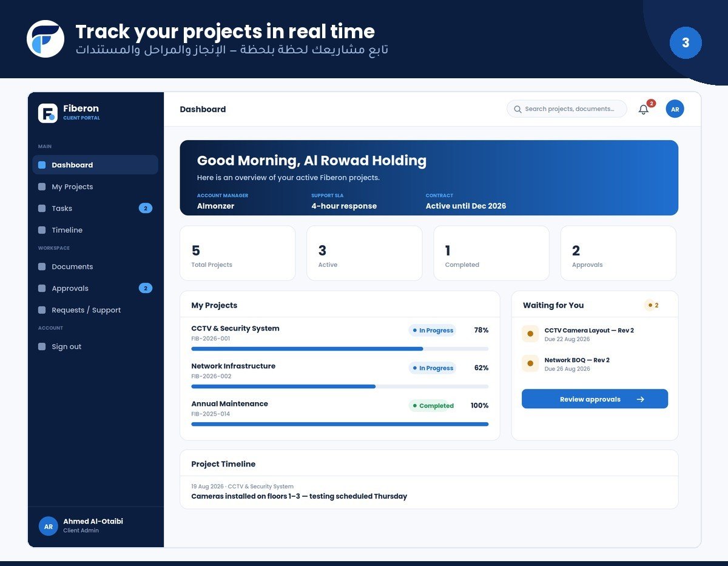The height and width of the screenshot is (566, 728).
Task: Click the Completed status badge
Action: pos(433,406)
